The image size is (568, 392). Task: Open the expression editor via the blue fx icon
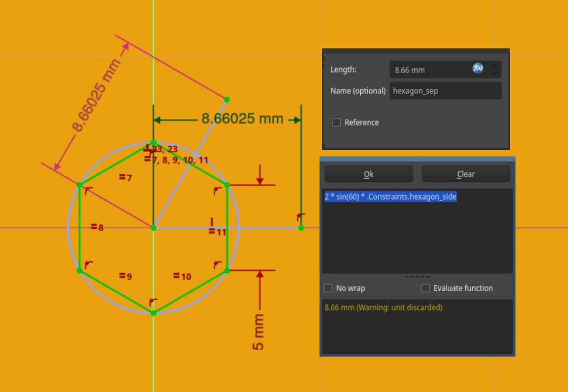tap(478, 69)
